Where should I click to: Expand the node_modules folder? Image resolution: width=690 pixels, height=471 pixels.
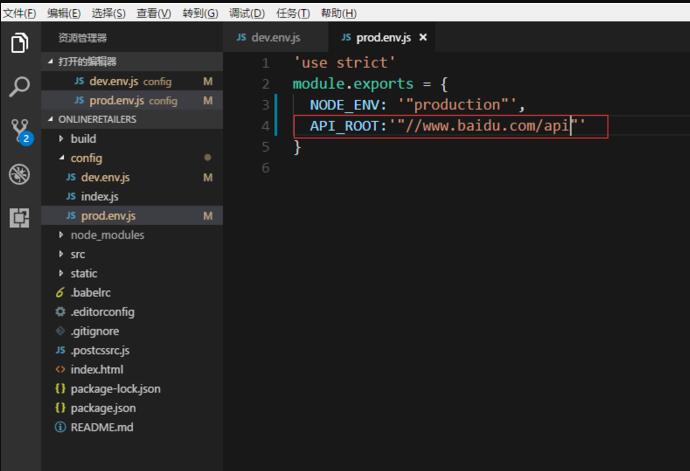point(132,235)
